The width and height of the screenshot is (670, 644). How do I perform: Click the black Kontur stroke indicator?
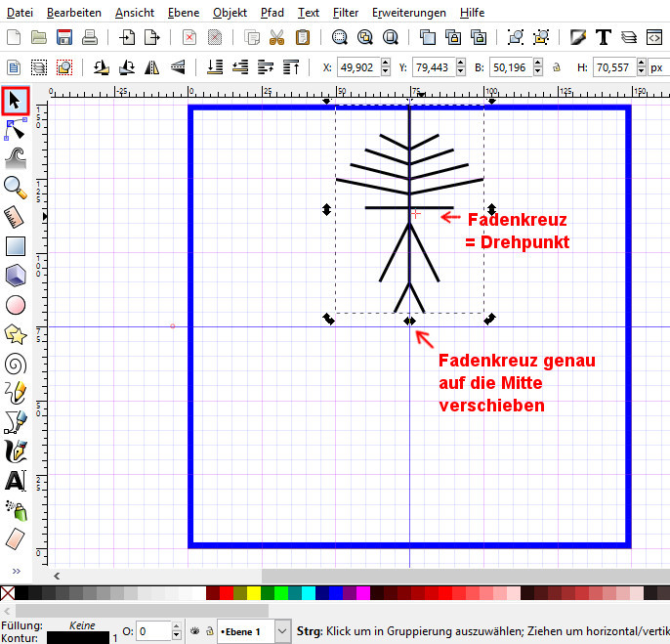point(78,638)
